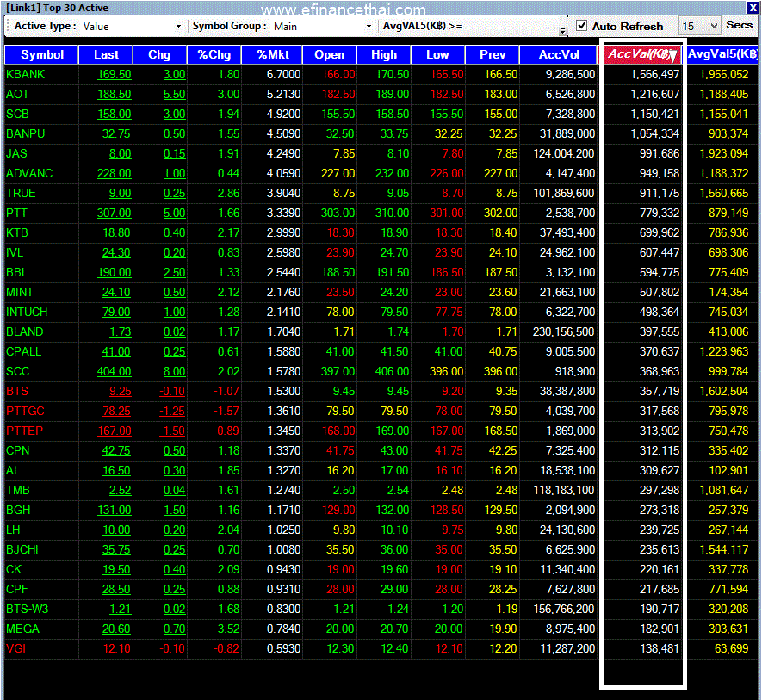Screen dimensions: 762x700
Task: Sort by the Last column header
Action: pos(105,54)
